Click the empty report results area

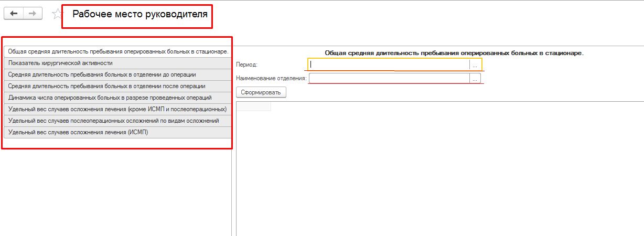(x=439, y=168)
